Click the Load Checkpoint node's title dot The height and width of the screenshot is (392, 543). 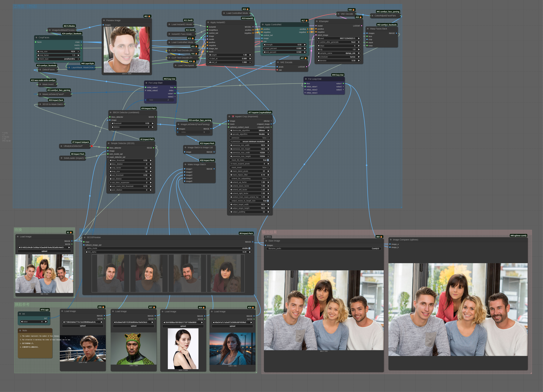[176, 65]
